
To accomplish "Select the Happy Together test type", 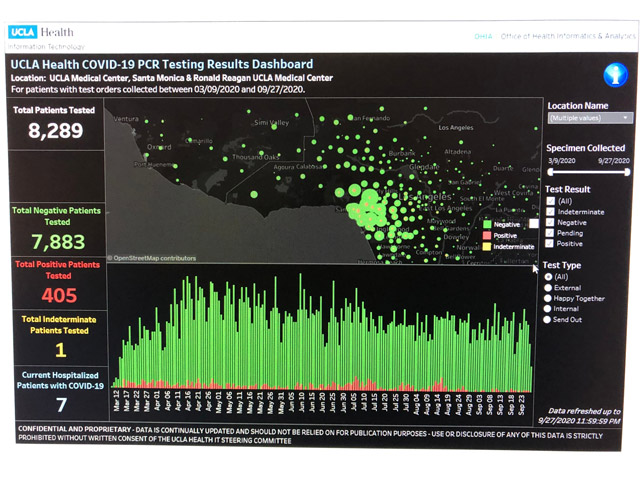I will (x=548, y=298).
